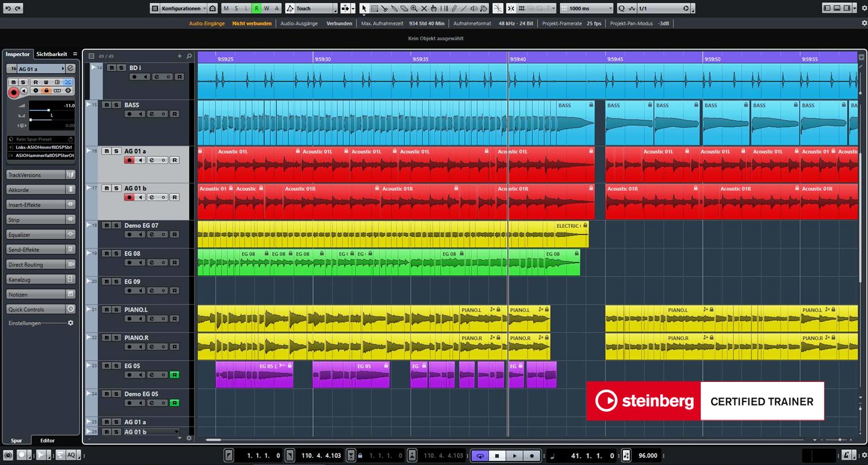Click the tempo field showing 96.000
The height and width of the screenshot is (465, 868).
648,455
